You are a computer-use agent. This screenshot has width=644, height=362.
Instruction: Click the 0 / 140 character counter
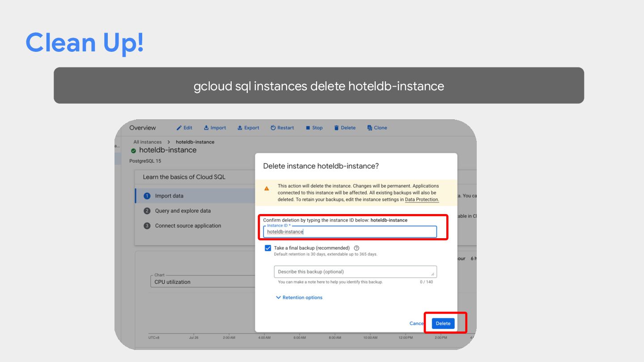click(426, 282)
